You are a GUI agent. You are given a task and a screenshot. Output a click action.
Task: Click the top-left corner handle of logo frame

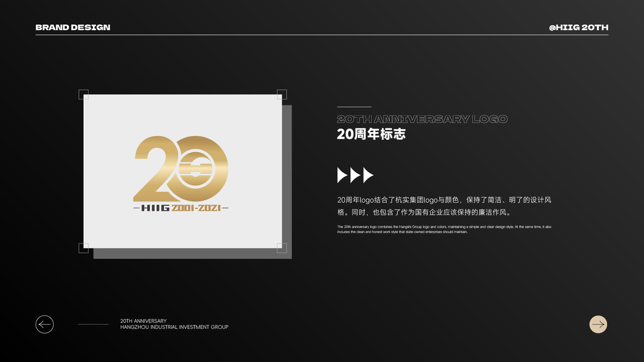[83, 94]
